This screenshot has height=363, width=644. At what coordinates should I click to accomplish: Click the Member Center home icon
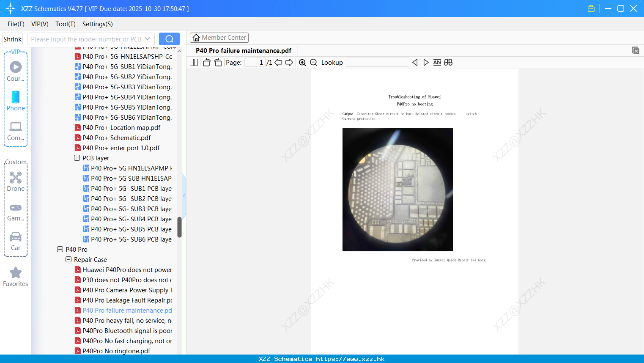(196, 38)
